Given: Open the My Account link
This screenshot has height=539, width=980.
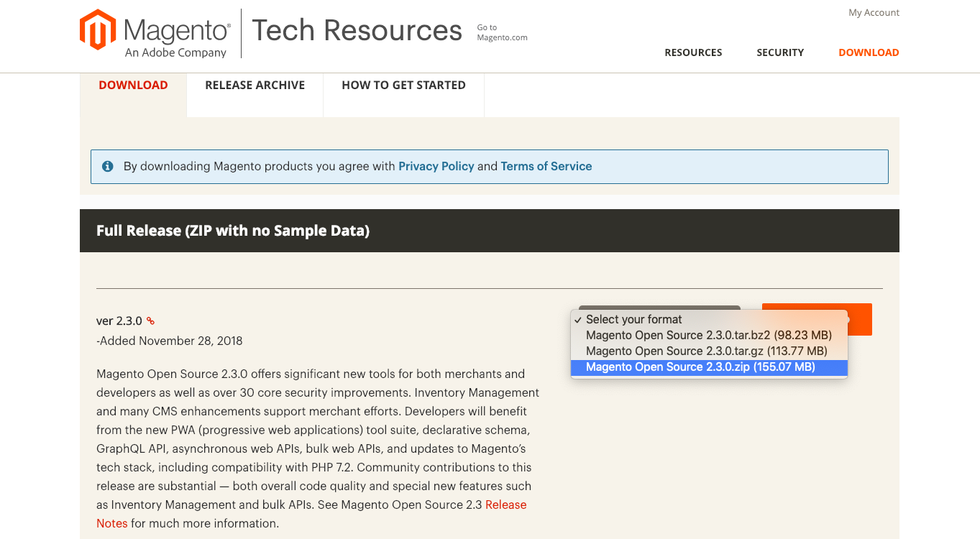Looking at the screenshot, I should 874,13.
